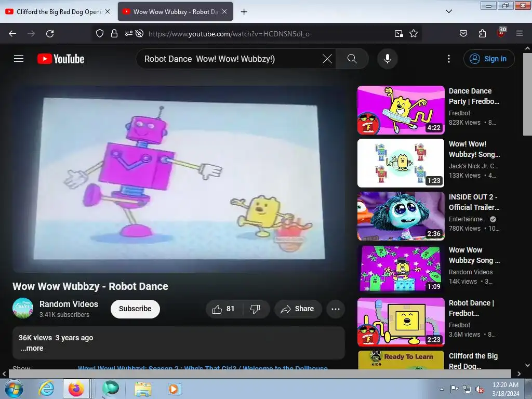The height and width of the screenshot is (399, 532).
Task: Select the Wow Wow Wubbzy tab
Action: point(176,11)
